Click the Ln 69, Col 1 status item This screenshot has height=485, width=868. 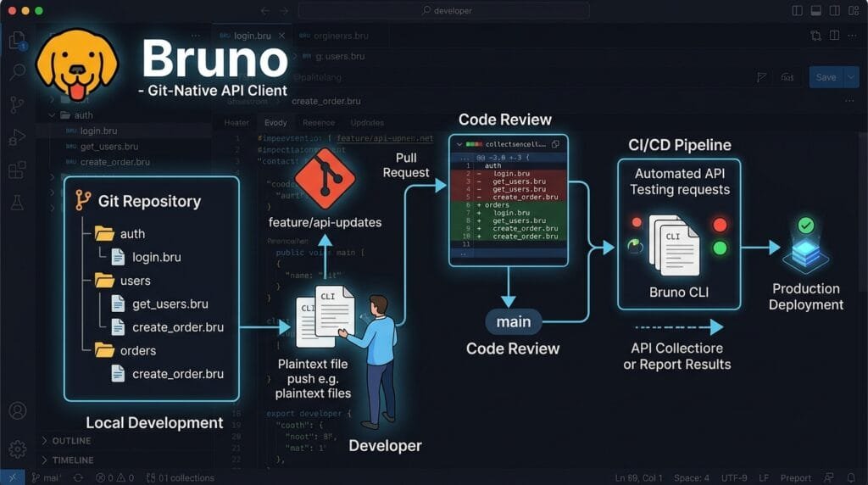pyautogui.click(x=638, y=477)
